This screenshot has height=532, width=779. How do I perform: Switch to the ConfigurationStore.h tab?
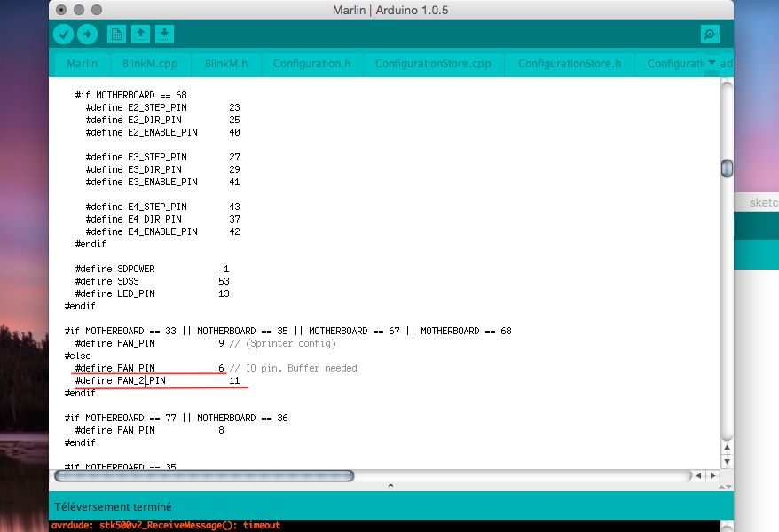[x=570, y=64]
